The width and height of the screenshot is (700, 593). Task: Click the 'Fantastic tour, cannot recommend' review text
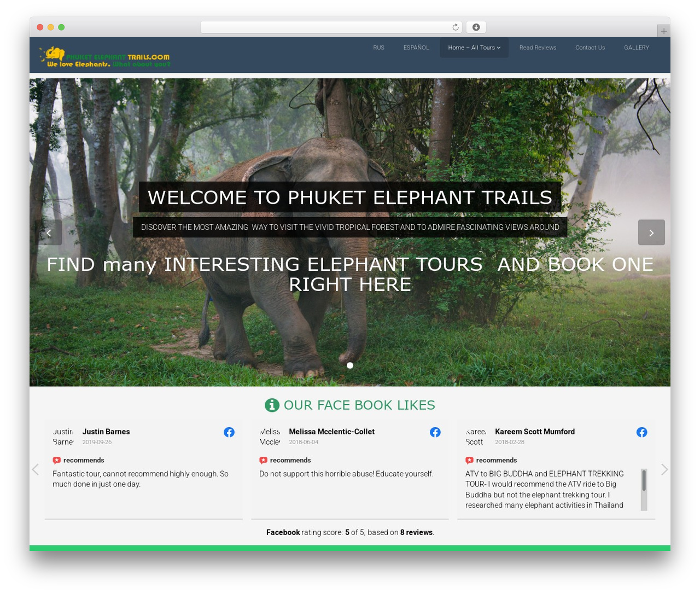[x=141, y=479]
